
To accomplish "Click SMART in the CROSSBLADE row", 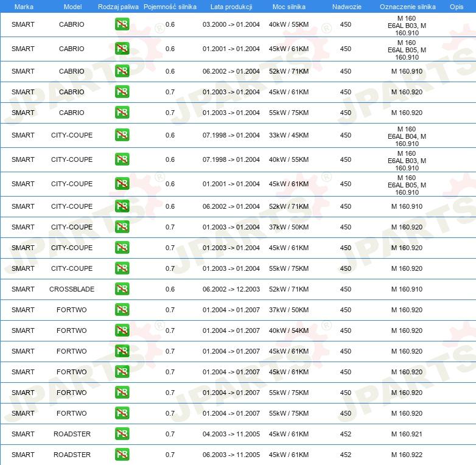I will coord(23,289).
